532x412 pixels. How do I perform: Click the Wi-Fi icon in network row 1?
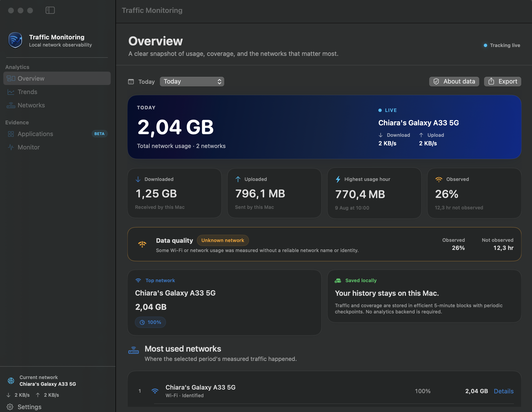pyautogui.click(x=155, y=391)
